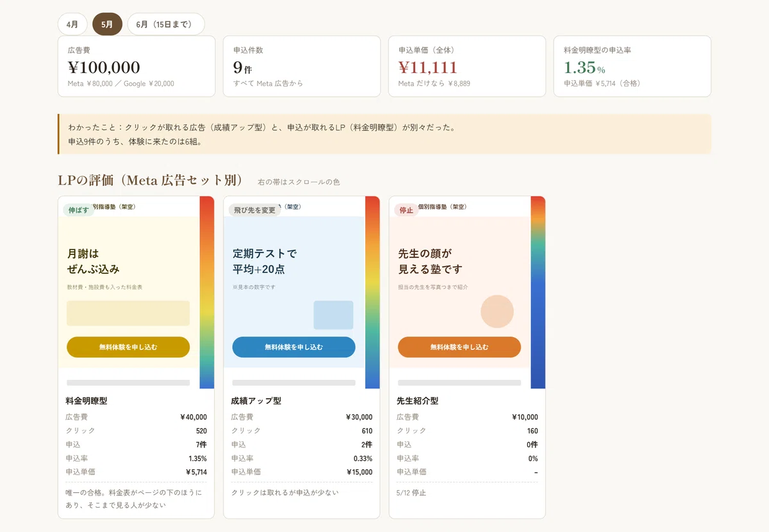
Task: Click the ¥11,111 申込単価 value
Action: pos(428,67)
